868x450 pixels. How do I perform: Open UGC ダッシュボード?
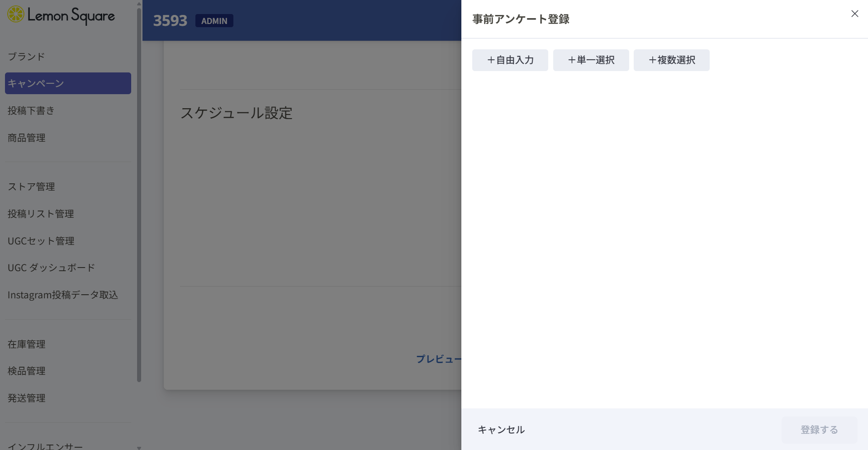[51, 268]
